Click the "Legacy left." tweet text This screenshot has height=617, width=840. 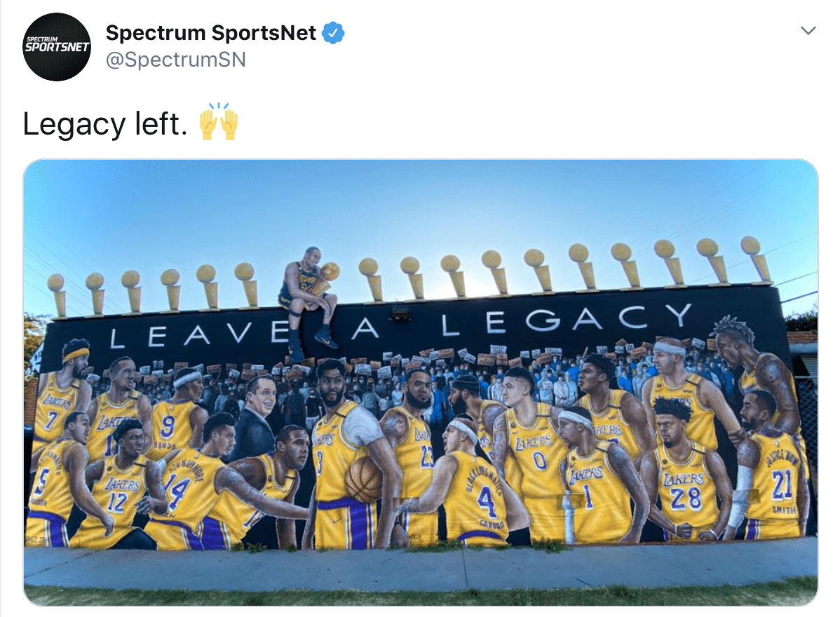point(105,124)
